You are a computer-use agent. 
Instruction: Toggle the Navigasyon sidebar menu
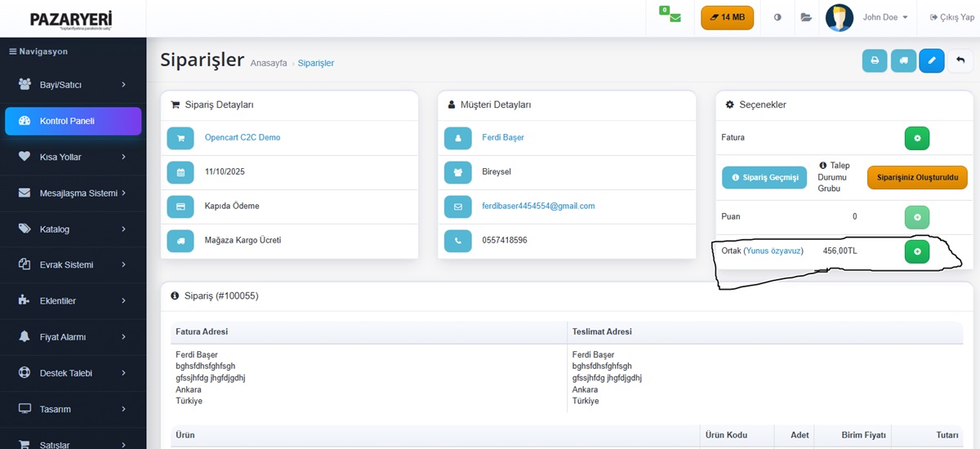point(38,51)
